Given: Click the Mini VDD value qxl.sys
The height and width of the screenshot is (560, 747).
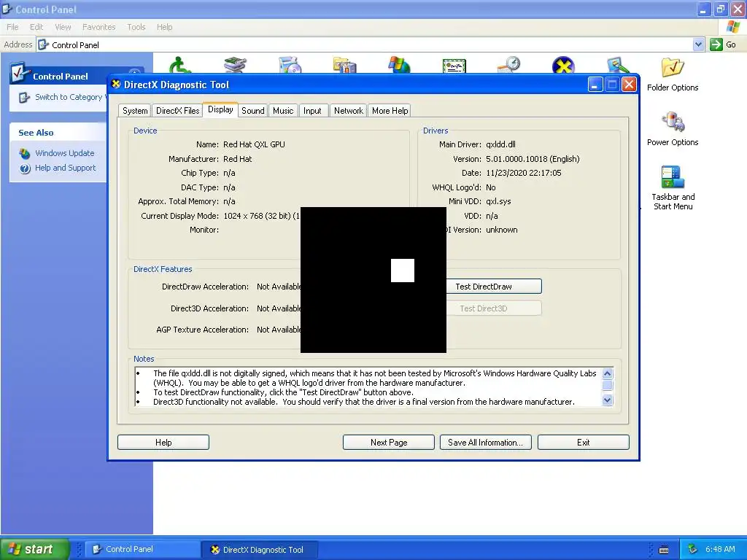Looking at the screenshot, I should click(498, 201).
